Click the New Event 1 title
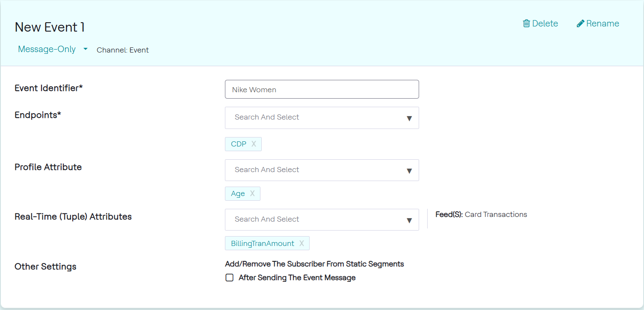 pyautogui.click(x=50, y=27)
